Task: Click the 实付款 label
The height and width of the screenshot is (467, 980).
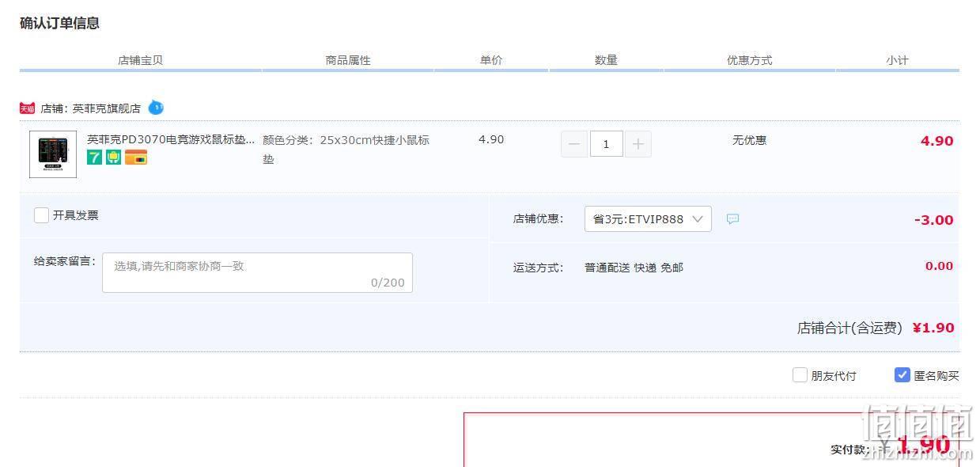Action: [849, 450]
